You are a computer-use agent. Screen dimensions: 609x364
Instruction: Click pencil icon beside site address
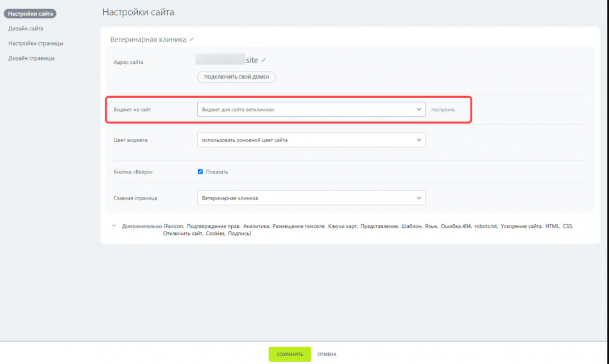264,61
